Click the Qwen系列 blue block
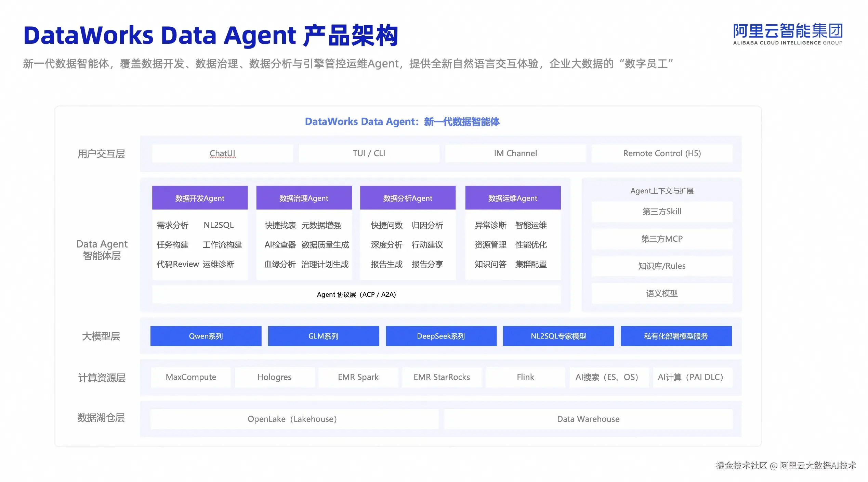This screenshot has width=868, height=482. (x=206, y=336)
